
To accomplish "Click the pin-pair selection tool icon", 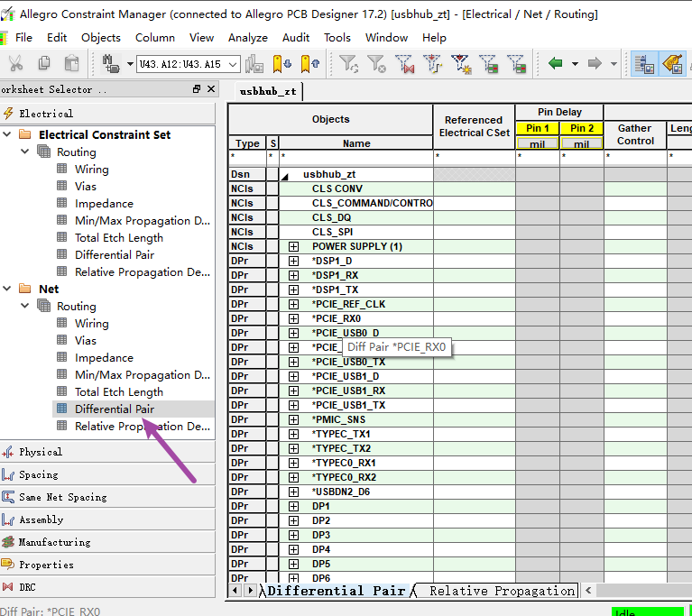I will point(110,63).
